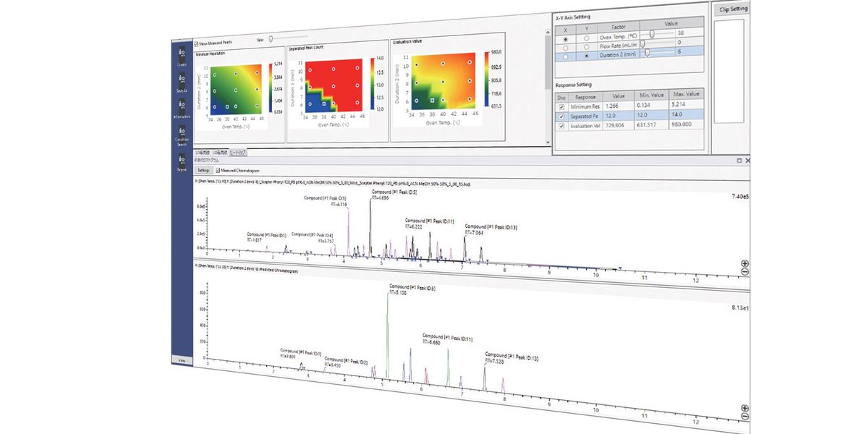
Task: Open the first 2D tab
Action: point(203,153)
